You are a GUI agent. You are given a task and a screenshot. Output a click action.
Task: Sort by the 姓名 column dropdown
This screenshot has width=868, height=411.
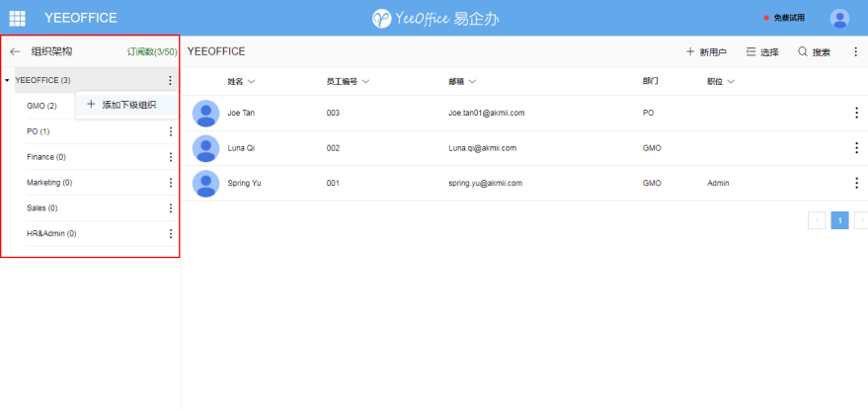click(252, 81)
